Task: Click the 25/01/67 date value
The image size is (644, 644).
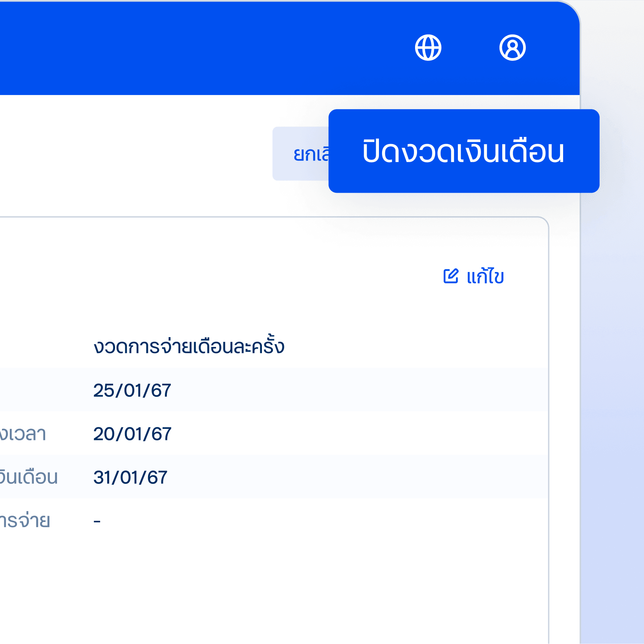Action: (132, 390)
